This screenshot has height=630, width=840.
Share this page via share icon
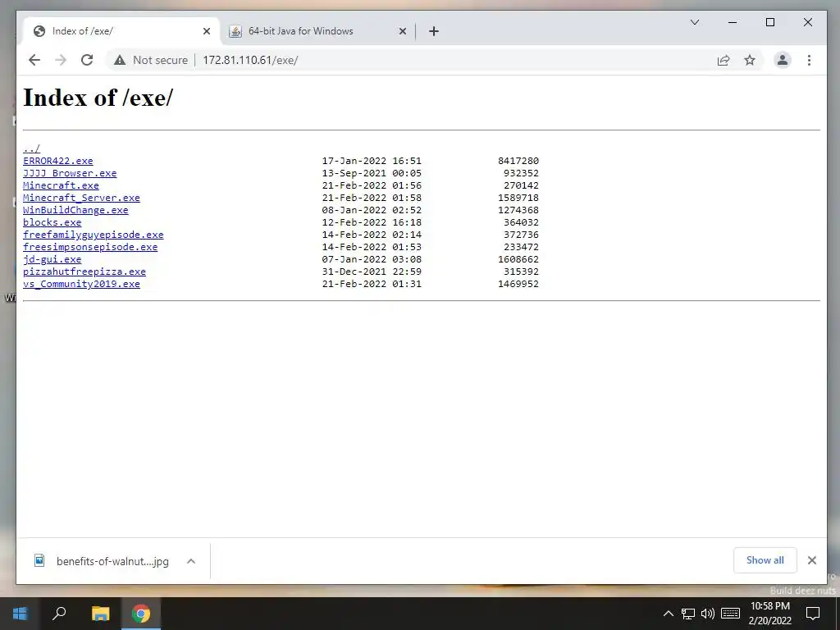point(724,60)
